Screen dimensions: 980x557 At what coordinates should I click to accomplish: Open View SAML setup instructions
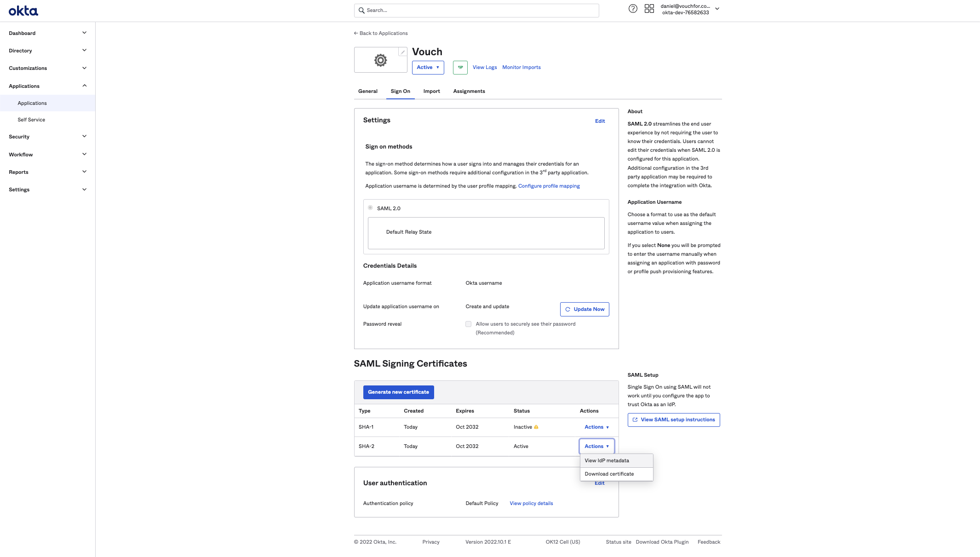coord(673,419)
